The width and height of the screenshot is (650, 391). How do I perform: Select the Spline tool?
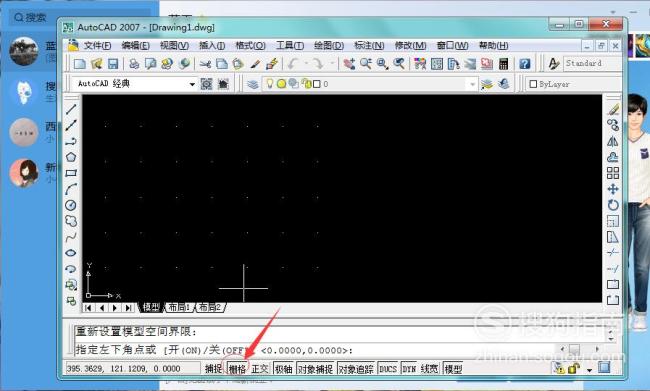(x=71, y=237)
